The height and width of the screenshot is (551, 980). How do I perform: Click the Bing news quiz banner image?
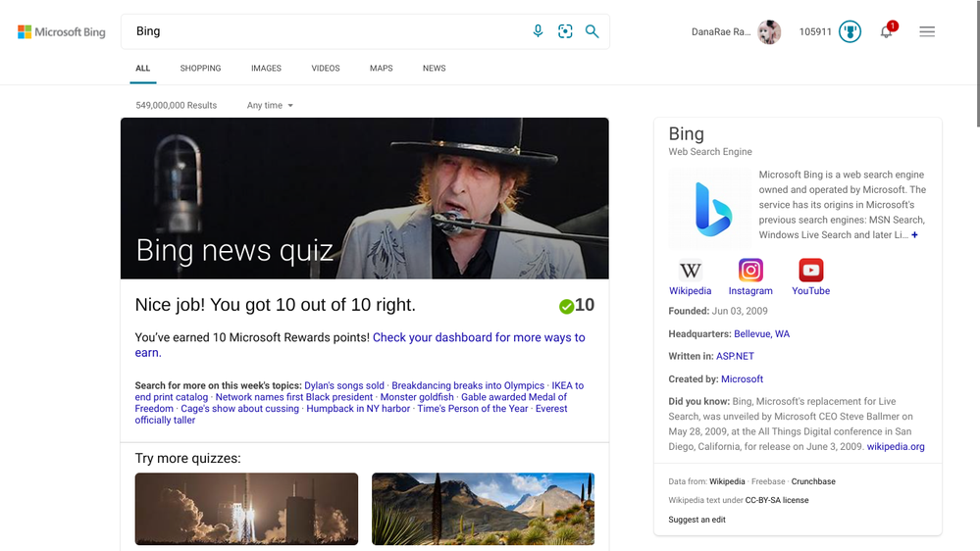[364, 198]
